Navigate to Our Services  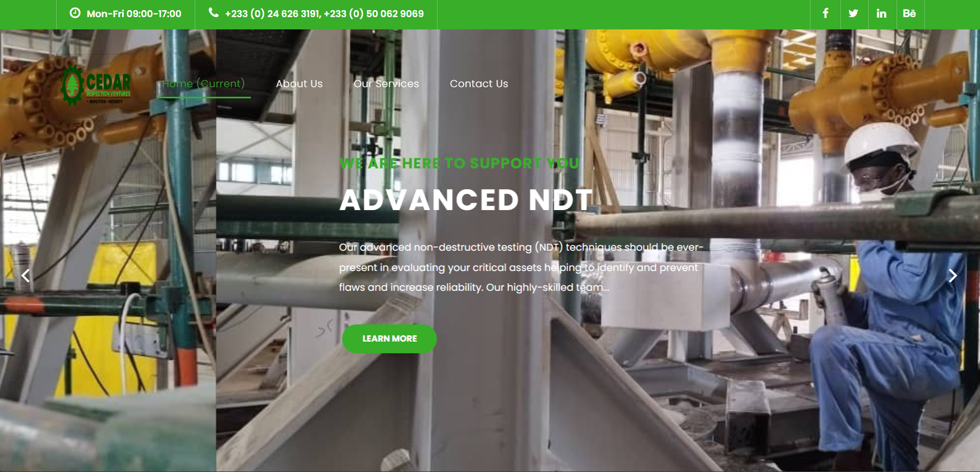tap(386, 84)
